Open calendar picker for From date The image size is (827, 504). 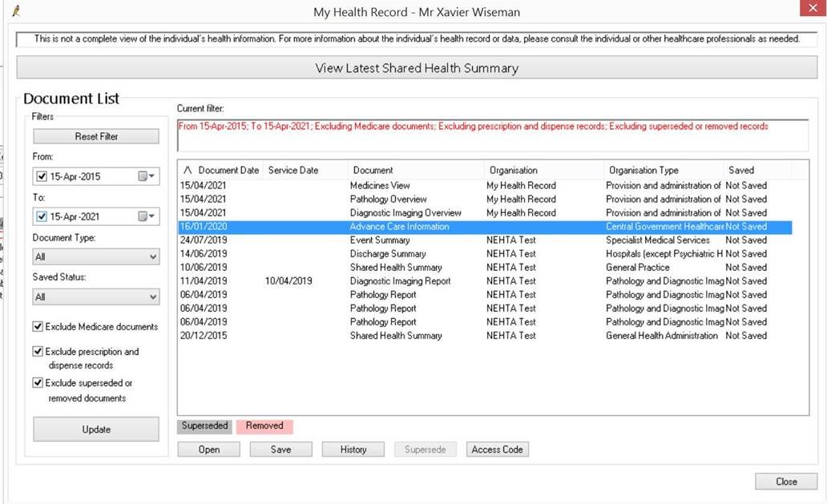point(147,176)
